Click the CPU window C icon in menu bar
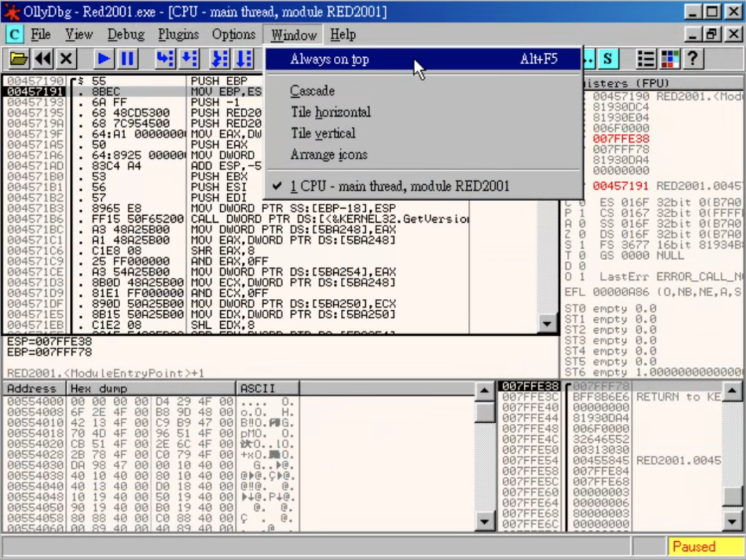This screenshot has width=746, height=560. click(x=14, y=35)
